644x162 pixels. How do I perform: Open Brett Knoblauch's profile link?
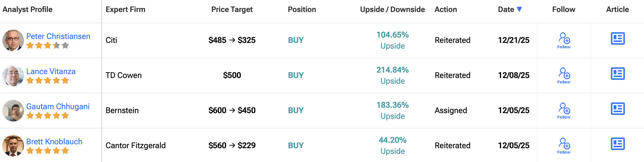point(54,142)
